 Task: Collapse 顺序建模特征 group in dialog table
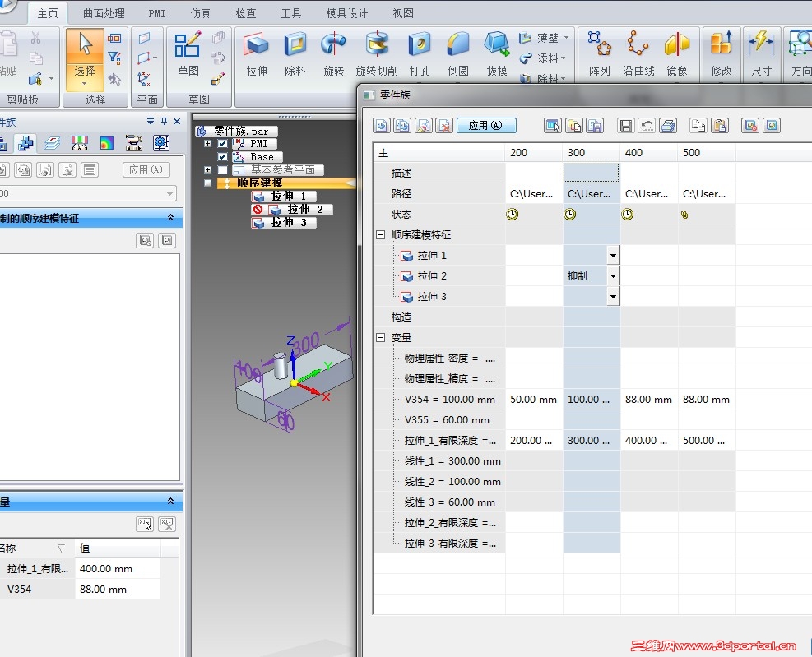(x=381, y=234)
